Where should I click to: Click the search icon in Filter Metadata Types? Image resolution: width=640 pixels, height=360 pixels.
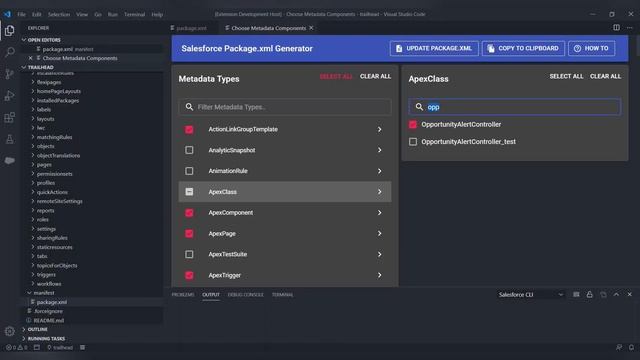tap(189, 107)
